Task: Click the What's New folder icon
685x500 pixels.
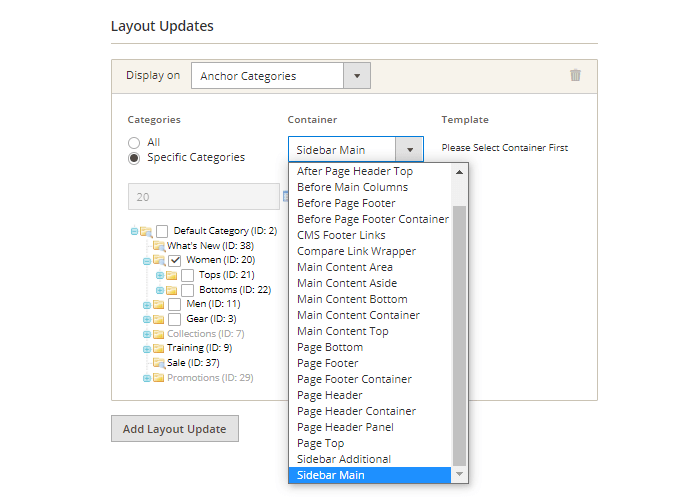Action: tap(158, 246)
